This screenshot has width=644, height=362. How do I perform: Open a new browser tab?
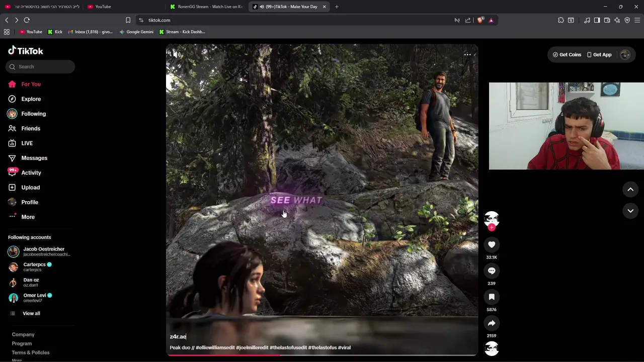pos(337,7)
